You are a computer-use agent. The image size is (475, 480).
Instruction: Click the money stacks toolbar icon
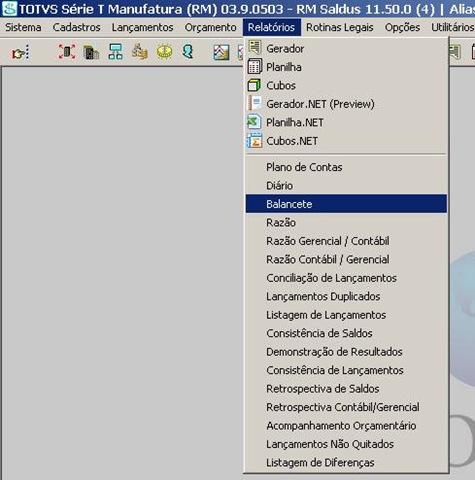[140, 52]
